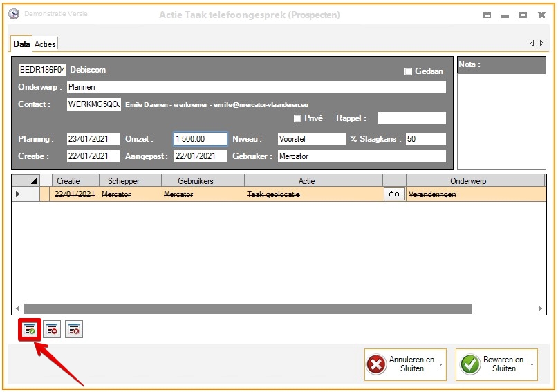This screenshot has height=392, width=558.
Task: Click the add action row icon with green check
Action: point(29,330)
